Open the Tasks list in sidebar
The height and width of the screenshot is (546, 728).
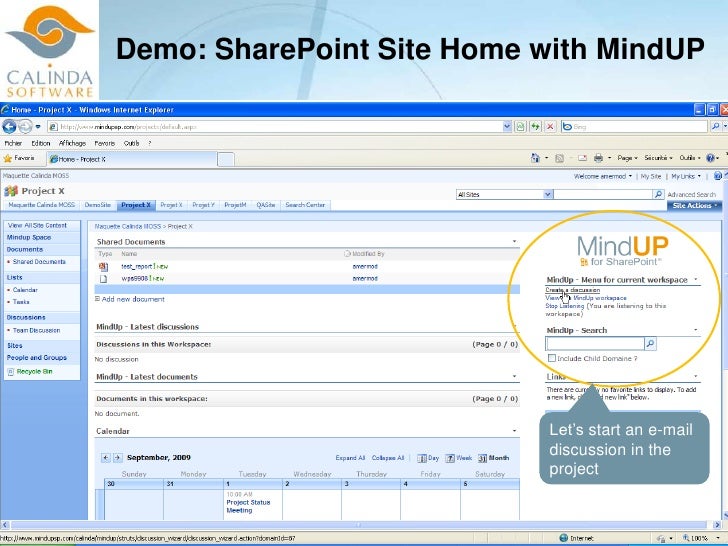pyautogui.click(x=21, y=302)
